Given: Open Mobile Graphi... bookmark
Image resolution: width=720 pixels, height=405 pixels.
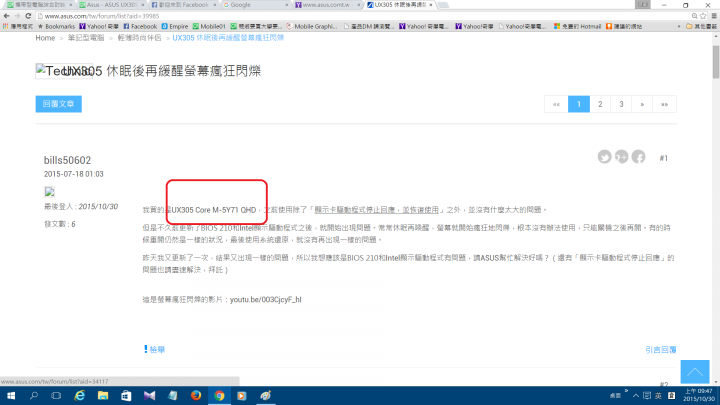Looking at the screenshot, I should click(x=312, y=27).
